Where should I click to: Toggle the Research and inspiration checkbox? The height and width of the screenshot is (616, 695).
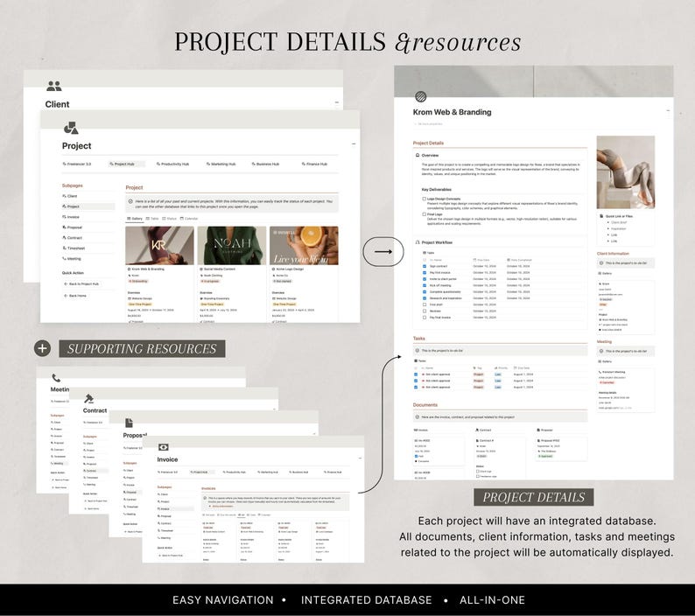click(x=425, y=298)
